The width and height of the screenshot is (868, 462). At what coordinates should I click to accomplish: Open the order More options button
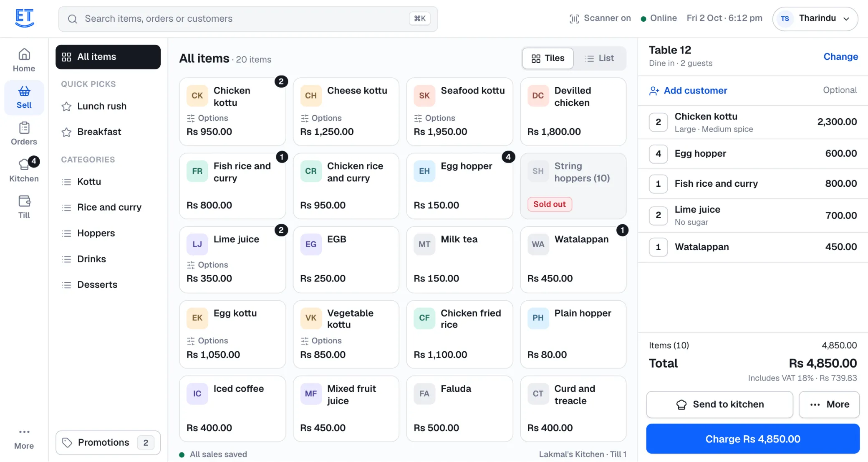coord(829,404)
